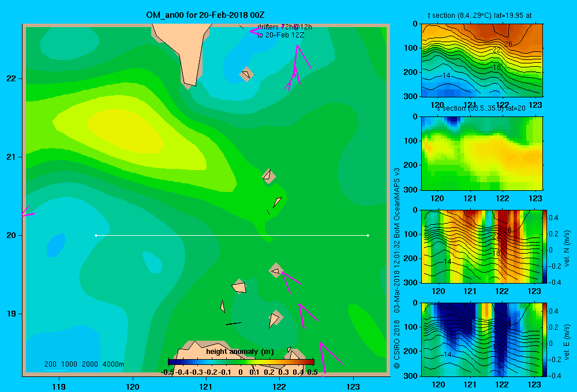577x392 pixels.
Task: Select the 'vel. E (m/s)' axis label
Action: coord(567,341)
